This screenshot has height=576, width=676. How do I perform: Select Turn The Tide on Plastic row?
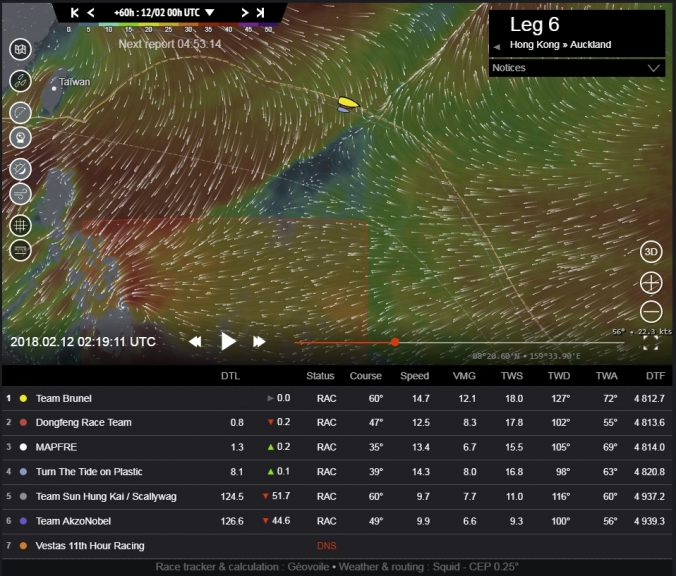[x=337, y=472]
